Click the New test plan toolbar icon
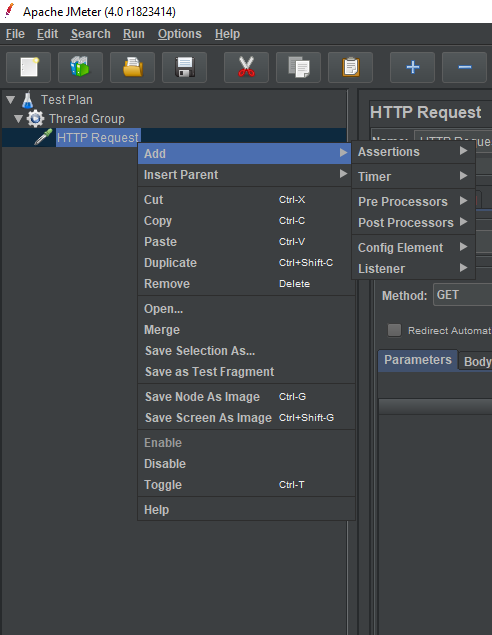492x635 pixels. click(x=28, y=67)
